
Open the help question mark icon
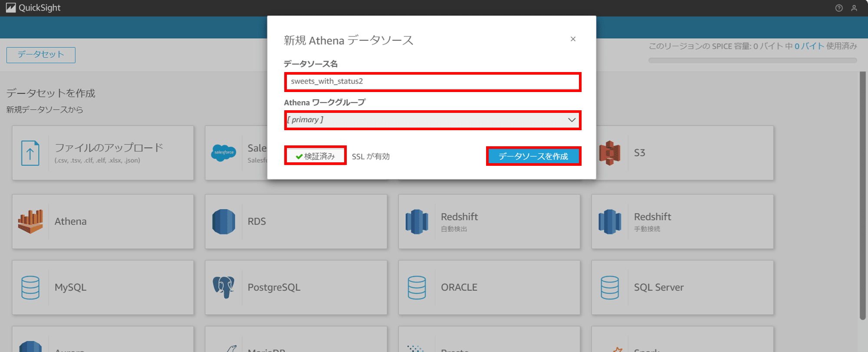click(839, 8)
